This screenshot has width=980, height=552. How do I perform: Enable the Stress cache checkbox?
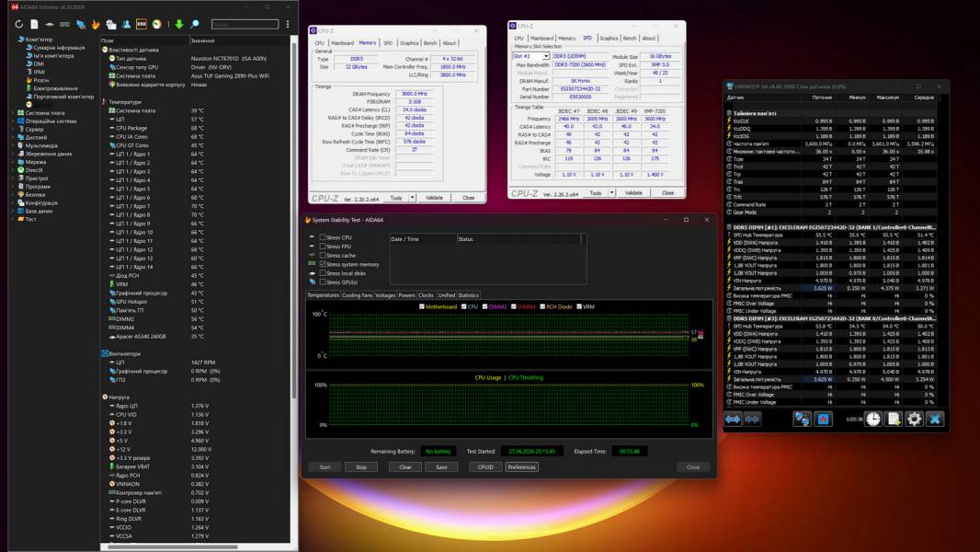323,255
